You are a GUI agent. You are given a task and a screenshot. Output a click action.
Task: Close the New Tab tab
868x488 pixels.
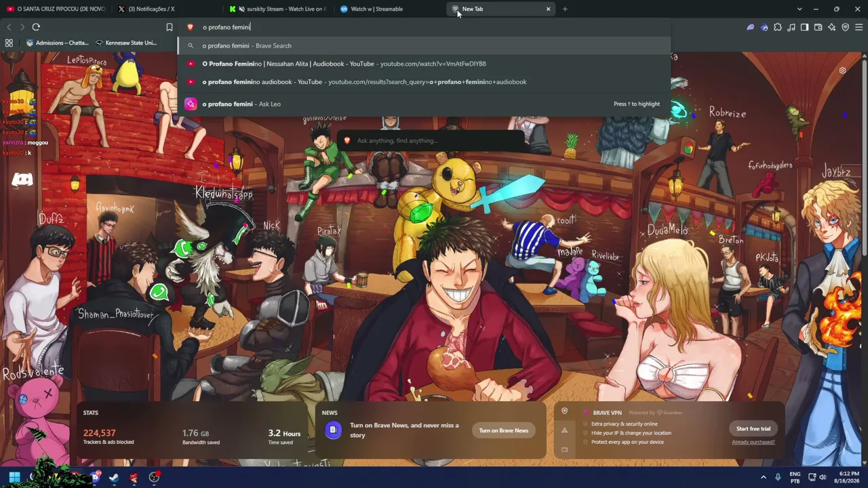pos(548,9)
